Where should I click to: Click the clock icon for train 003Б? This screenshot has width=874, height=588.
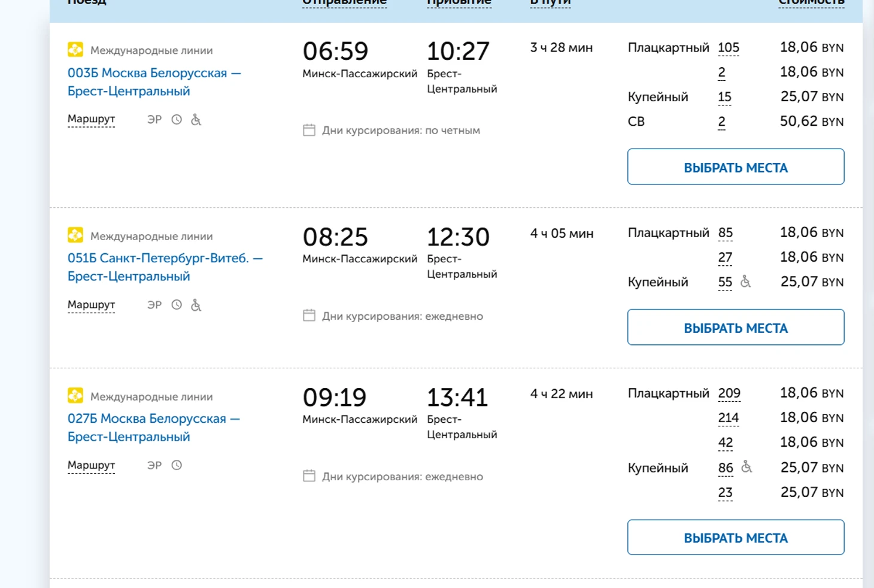tap(177, 119)
